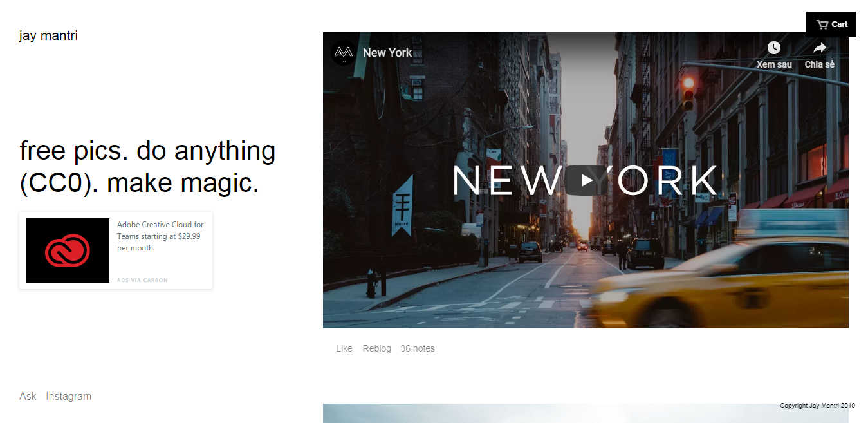Click the jay mantri site title
This screenshot has height=423, width=868.
click(x=48, y=35)
